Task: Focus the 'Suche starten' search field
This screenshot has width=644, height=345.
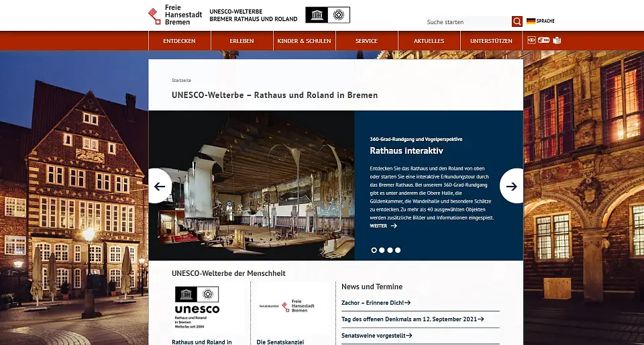Action: tap(468, 21)
